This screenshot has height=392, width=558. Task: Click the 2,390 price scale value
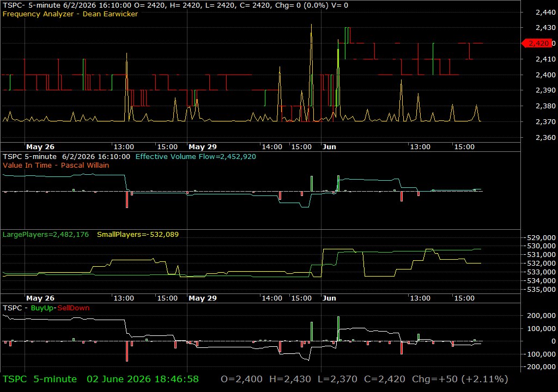[x=545, y=90]
